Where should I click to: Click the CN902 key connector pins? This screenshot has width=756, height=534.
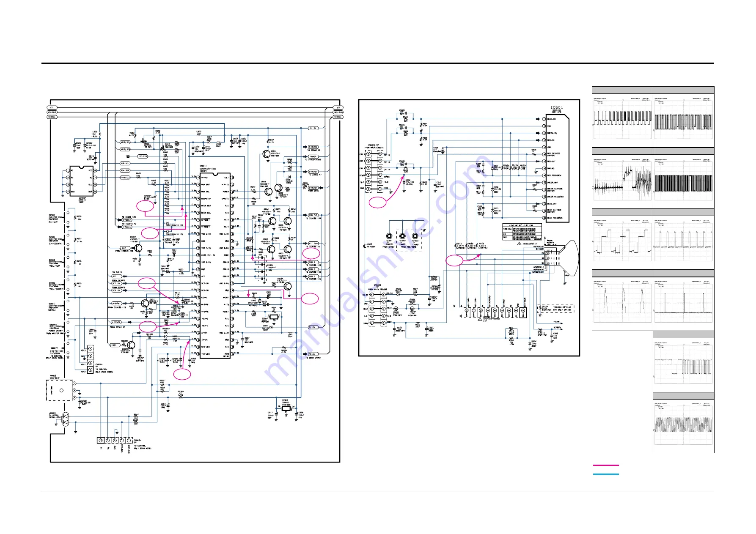(x=90, y=359)
